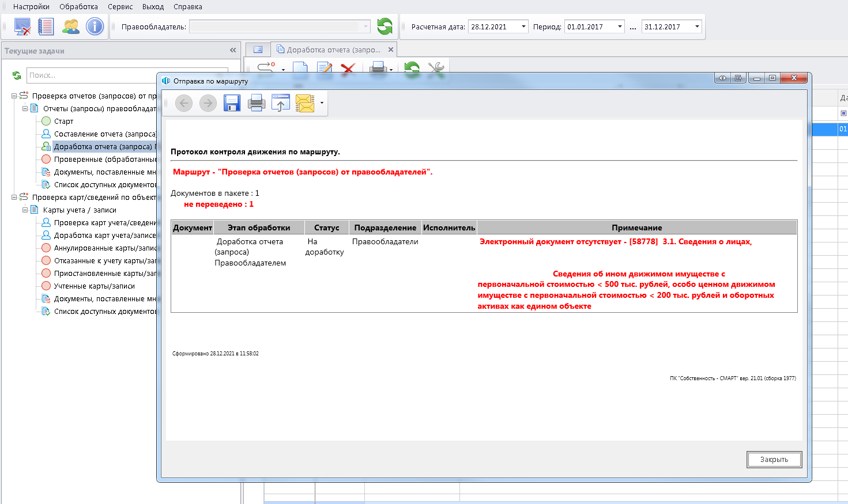
Task: Open the Выход menu
Action: point(153,7)
